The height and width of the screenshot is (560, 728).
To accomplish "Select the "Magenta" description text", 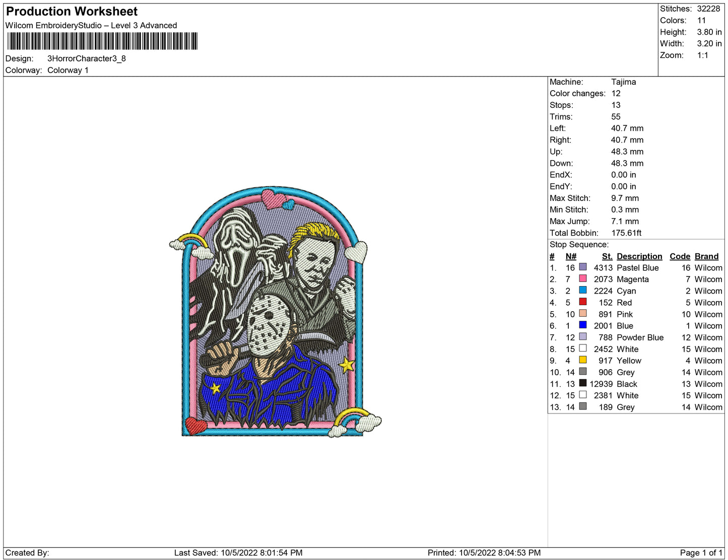I will pos(633,279).
